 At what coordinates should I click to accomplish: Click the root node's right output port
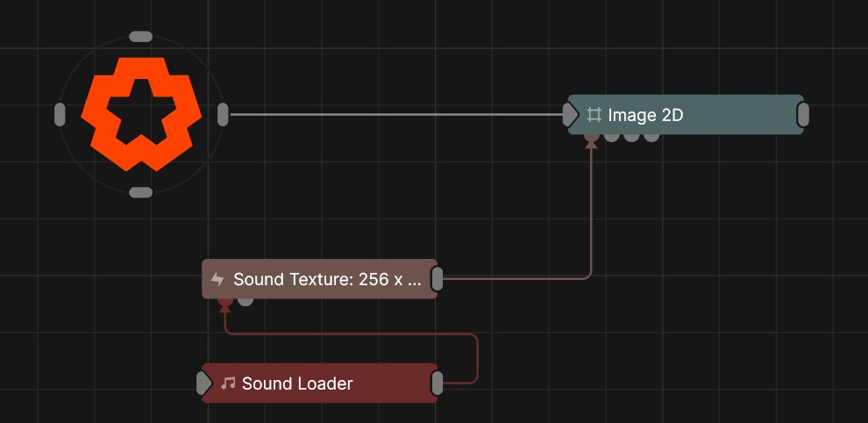click(x=223, y=114)
